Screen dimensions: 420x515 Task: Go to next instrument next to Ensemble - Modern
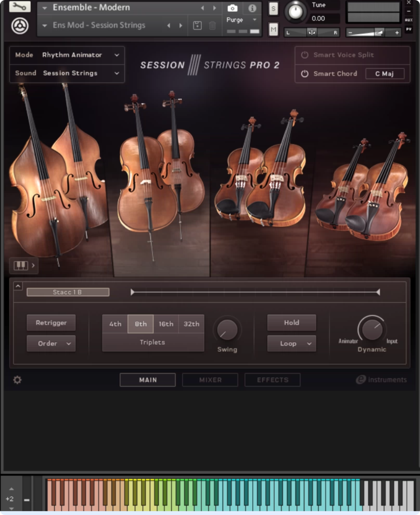(x=215, y=8)
